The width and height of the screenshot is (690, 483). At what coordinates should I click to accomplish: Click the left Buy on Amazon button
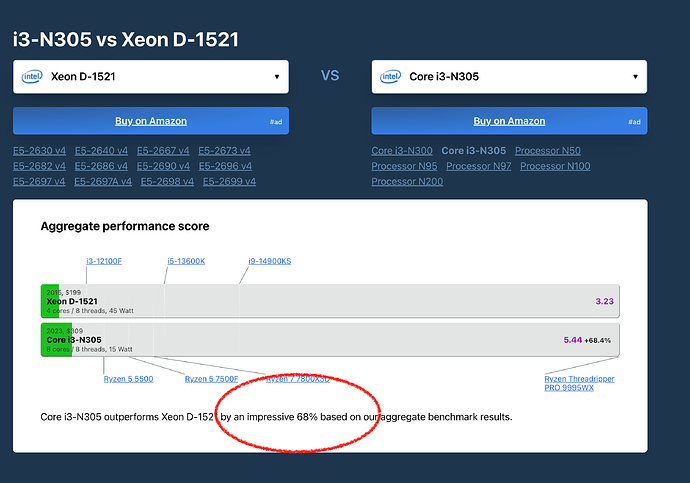coord(151,121)
